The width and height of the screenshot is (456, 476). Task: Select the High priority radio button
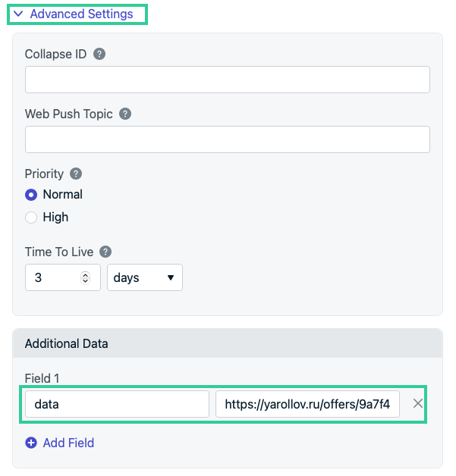(x=31, y=218)
